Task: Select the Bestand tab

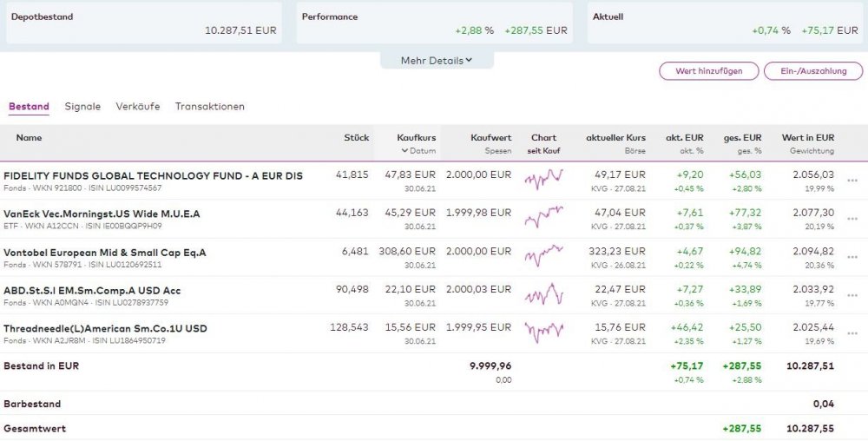Action: point(29,107)
